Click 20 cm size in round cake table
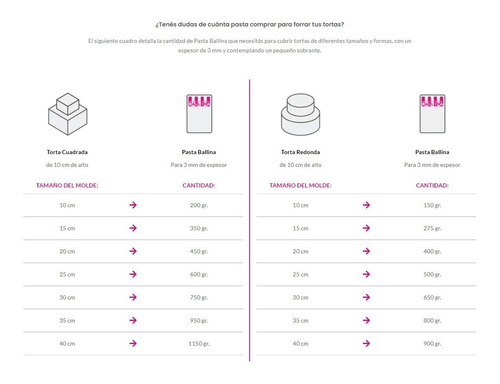The height and width of the screenshot is (384, 500). tap(301, 251)
